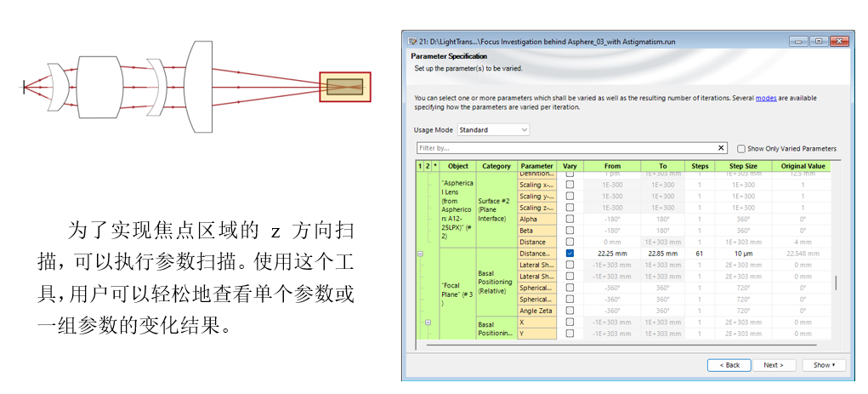Tick the Vary checkbox for Beta
This screenshot has width=868, height=394.
[570, 231]
